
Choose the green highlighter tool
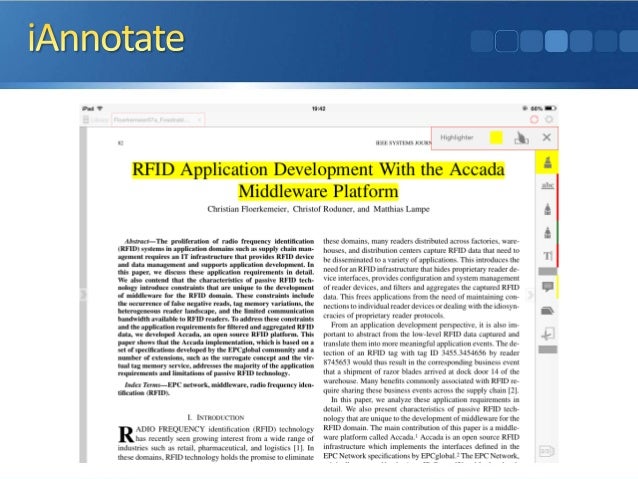click(x=548, y=232)
